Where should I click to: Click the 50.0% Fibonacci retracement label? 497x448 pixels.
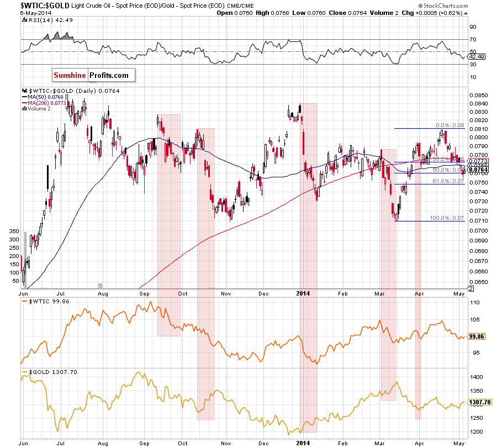coord(447,170)
